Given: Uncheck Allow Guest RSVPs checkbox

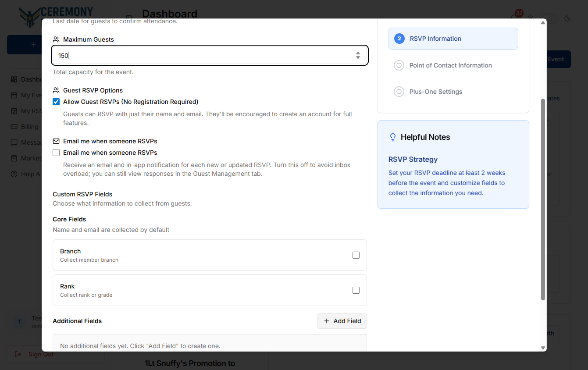Looking at the screenshot, I should (56, 102).
